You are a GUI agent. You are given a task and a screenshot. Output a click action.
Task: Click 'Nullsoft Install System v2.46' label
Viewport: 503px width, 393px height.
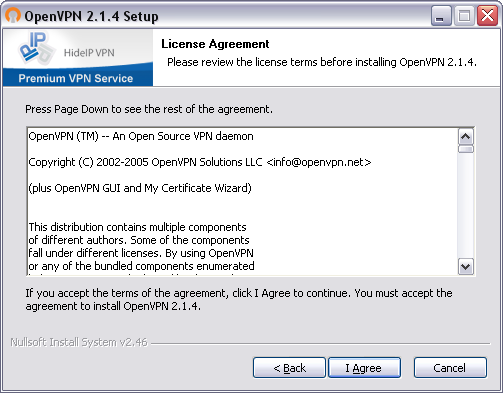coord(79,342)
